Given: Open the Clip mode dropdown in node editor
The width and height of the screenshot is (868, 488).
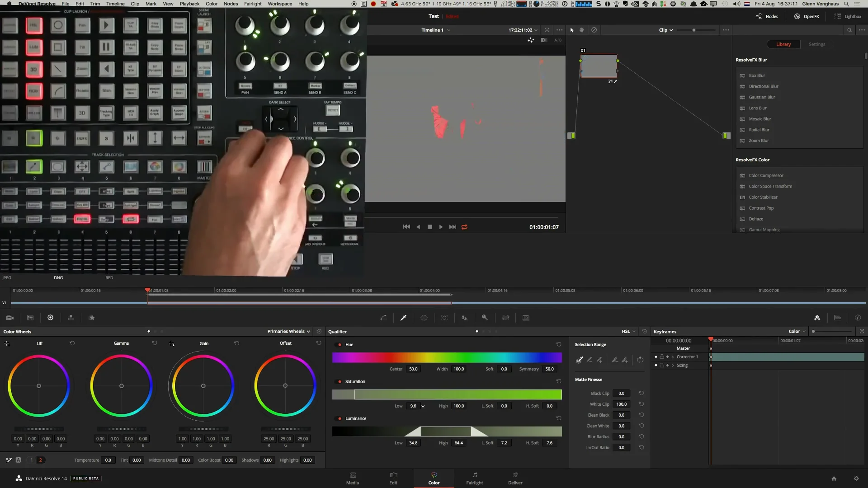Looking at the screenshot, I should [x=666, y=30].
